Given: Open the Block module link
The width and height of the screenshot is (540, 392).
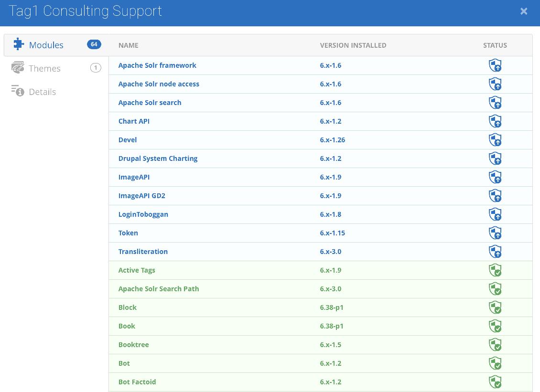Looking at the screenshot, I should 128,307.
